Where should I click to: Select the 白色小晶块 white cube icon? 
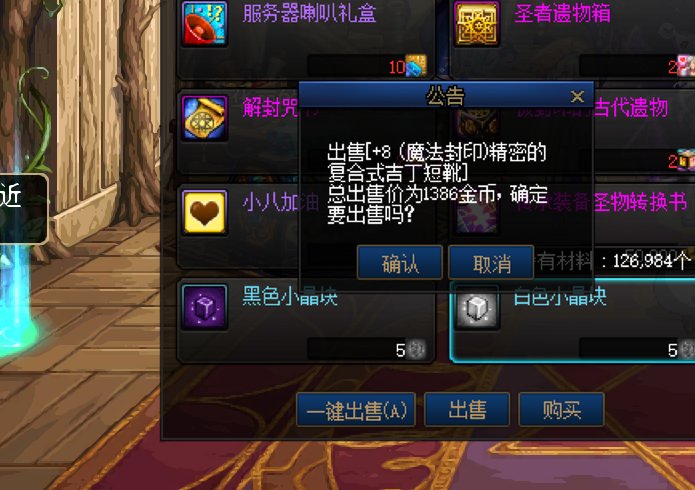[477, 307]
